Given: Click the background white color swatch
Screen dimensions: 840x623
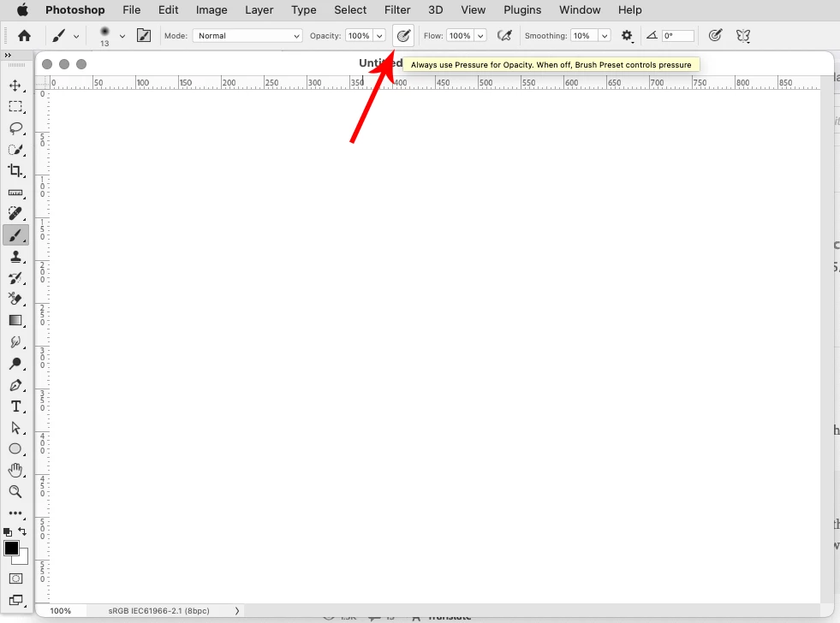Looking at the screenshot, I should click(22, 559).
